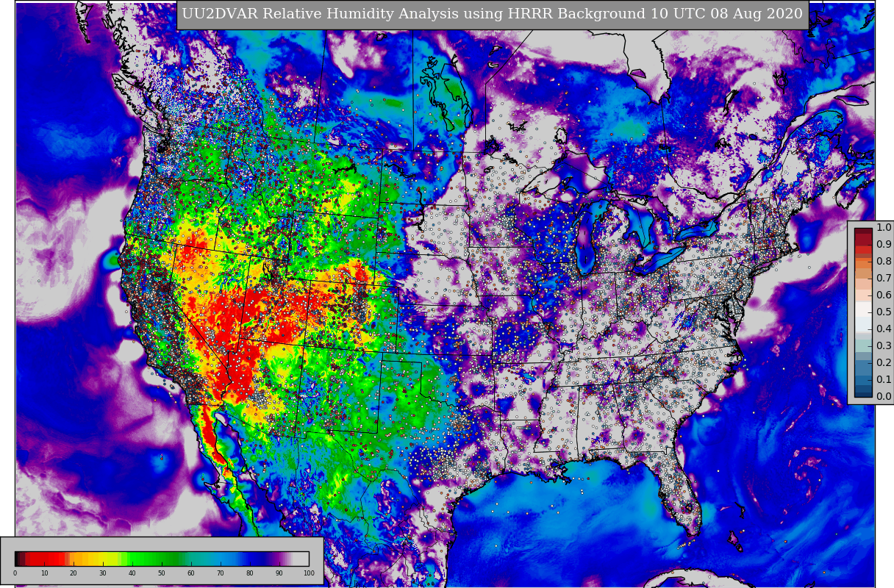Click the "70" tick on humidity colorbar
Screen dimensions: 894x588
[x=221, y=573]
